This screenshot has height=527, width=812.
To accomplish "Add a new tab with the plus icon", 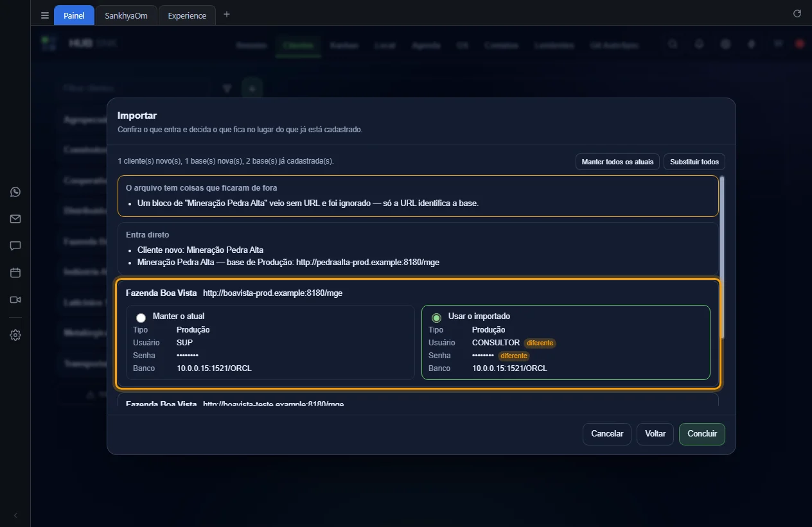I will pos(226,15).
